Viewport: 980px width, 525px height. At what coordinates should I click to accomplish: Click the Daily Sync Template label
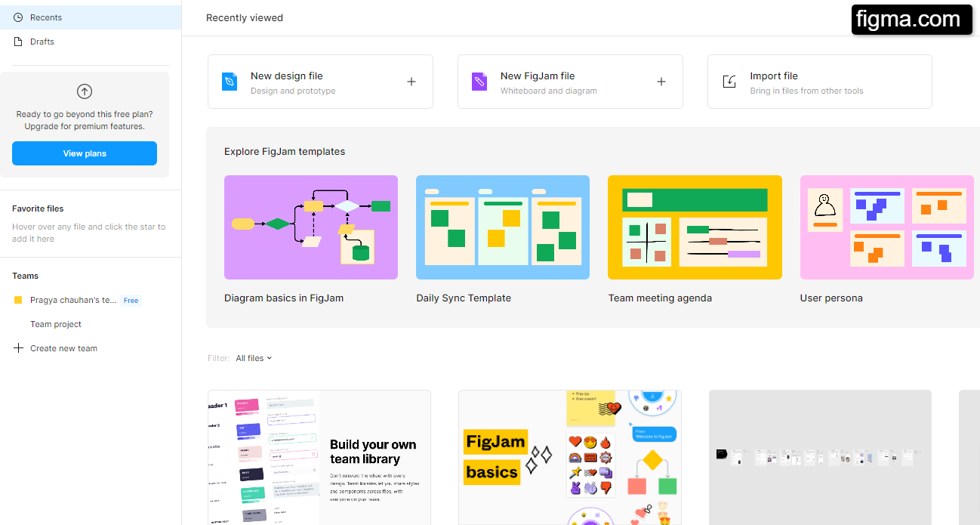click(x=464, y=298)
